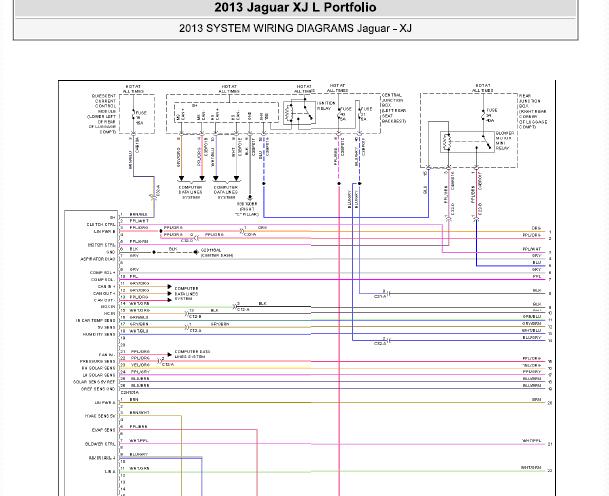Click the 'RH SOLAR SENS' pin label
The width and height of the screenshot is (609, 496).
pyautogui.click(x=98, y=368)
